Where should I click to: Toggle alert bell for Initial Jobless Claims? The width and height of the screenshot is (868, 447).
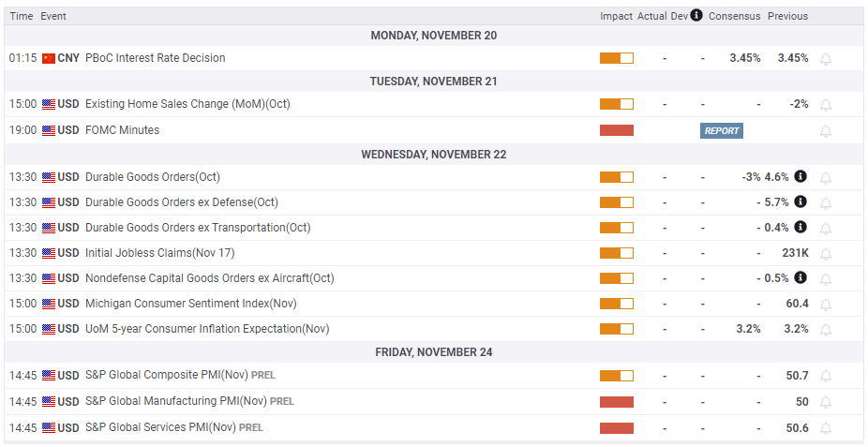pyautogui.click(x=826, y=253)
